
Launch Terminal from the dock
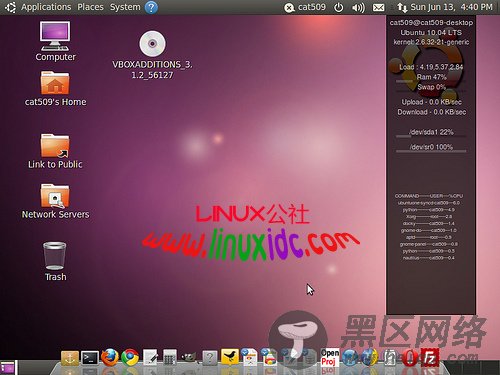[x=90, y=359]
